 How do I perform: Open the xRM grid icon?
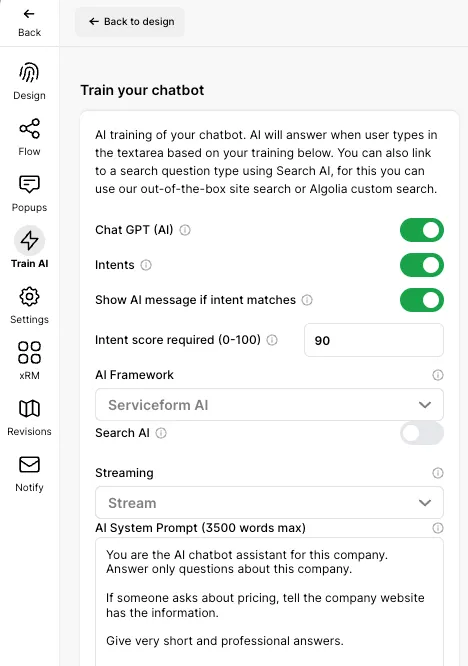(x=29, y=353)
